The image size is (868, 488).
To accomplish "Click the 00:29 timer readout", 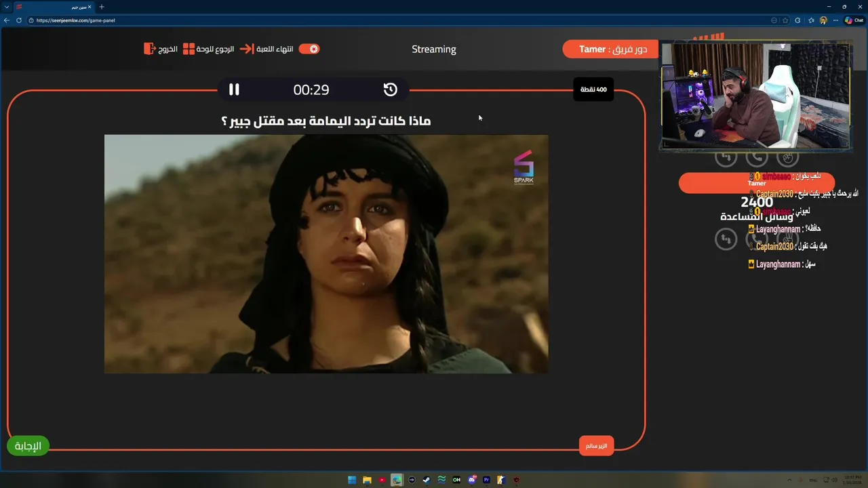I will (311, 89).
